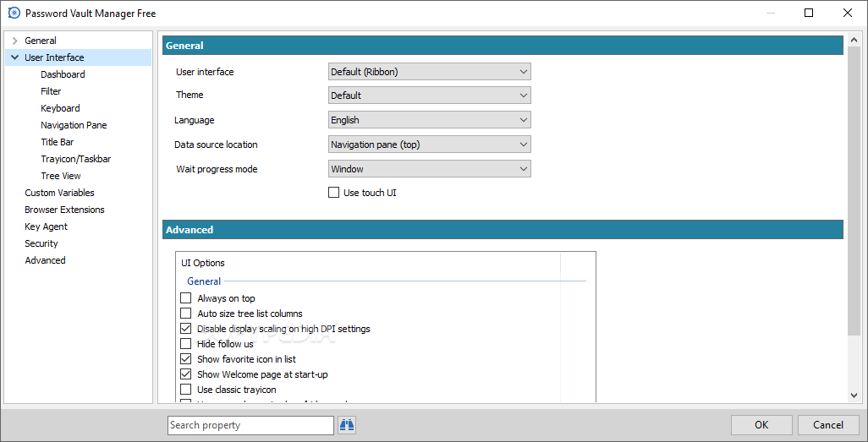Enable the Use touch UI checkbox
The height and width of the screenshot is (442, 868).
pos(333,193)
